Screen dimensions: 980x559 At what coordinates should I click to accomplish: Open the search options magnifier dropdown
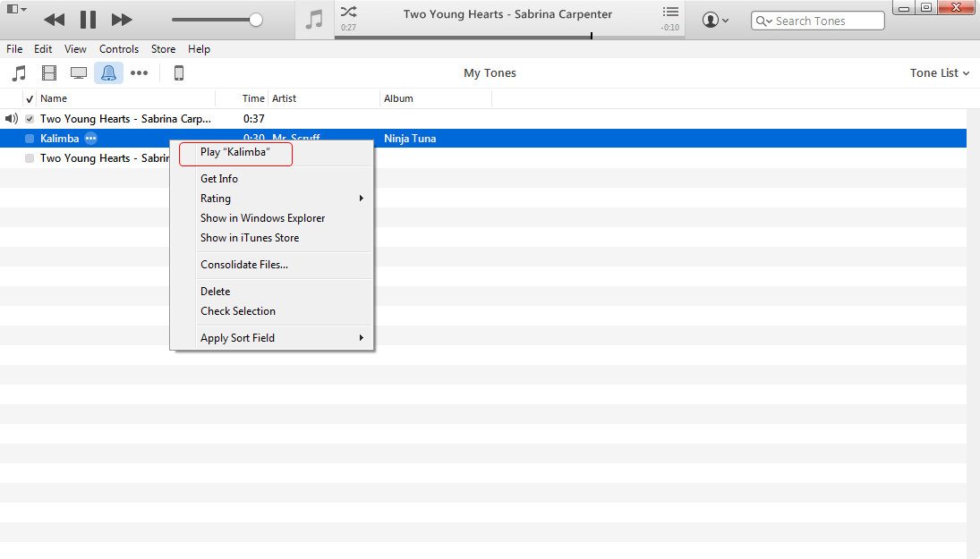[764, 21]
